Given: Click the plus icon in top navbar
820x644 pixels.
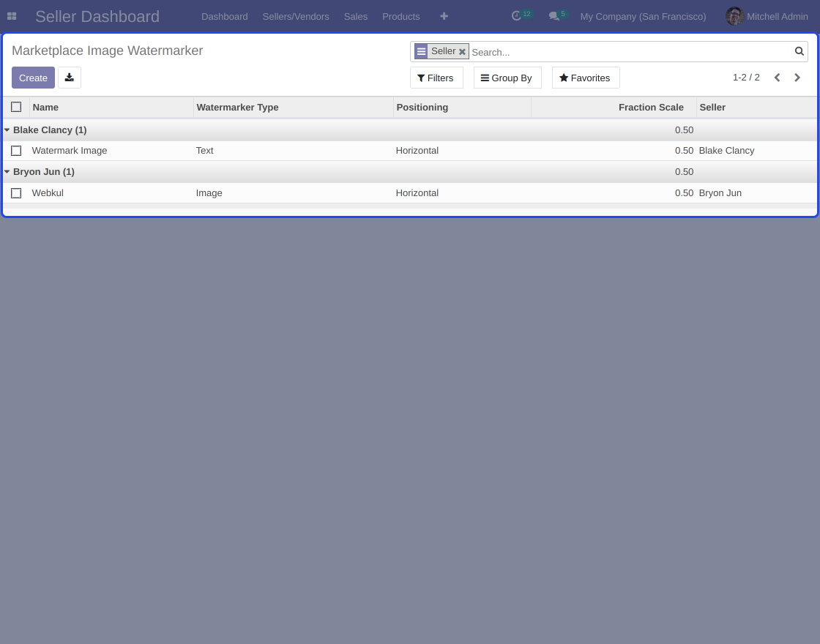Looking at the screenshot, I should (444, 16).
